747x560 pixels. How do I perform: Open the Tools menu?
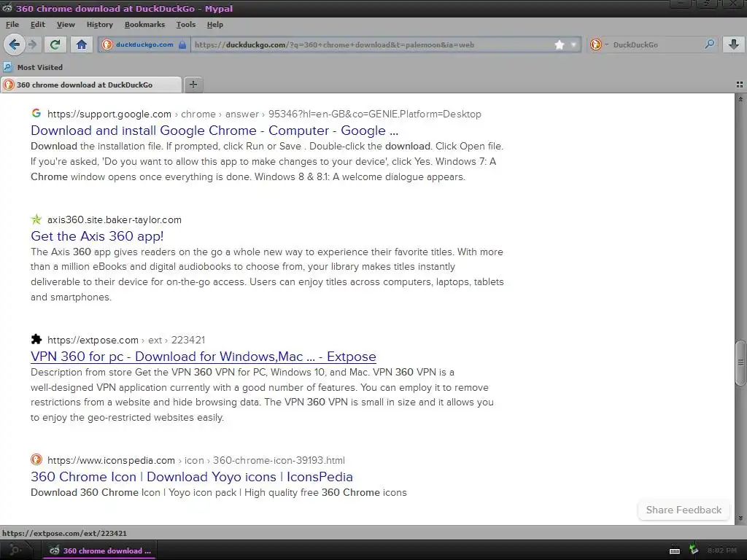[x=186, y=24]
